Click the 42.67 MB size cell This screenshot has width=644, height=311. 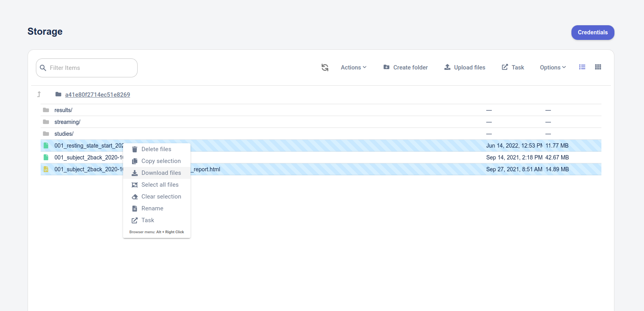click(x=557, y=157)
